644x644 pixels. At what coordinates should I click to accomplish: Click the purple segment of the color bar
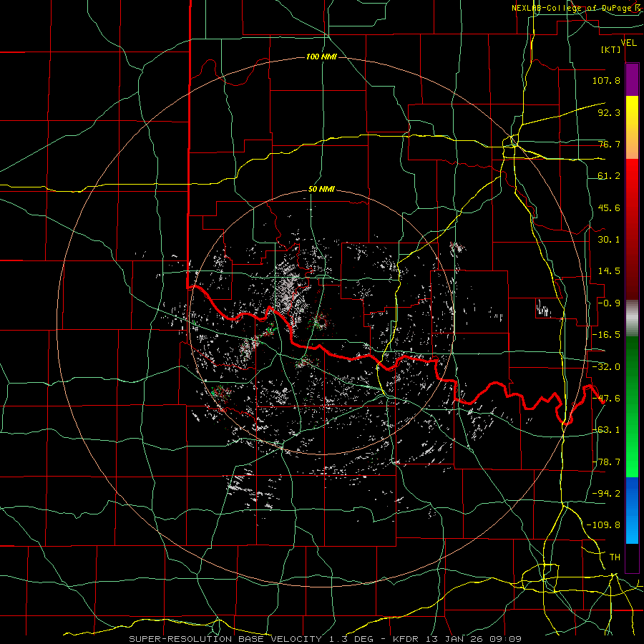tap(632, 79)
